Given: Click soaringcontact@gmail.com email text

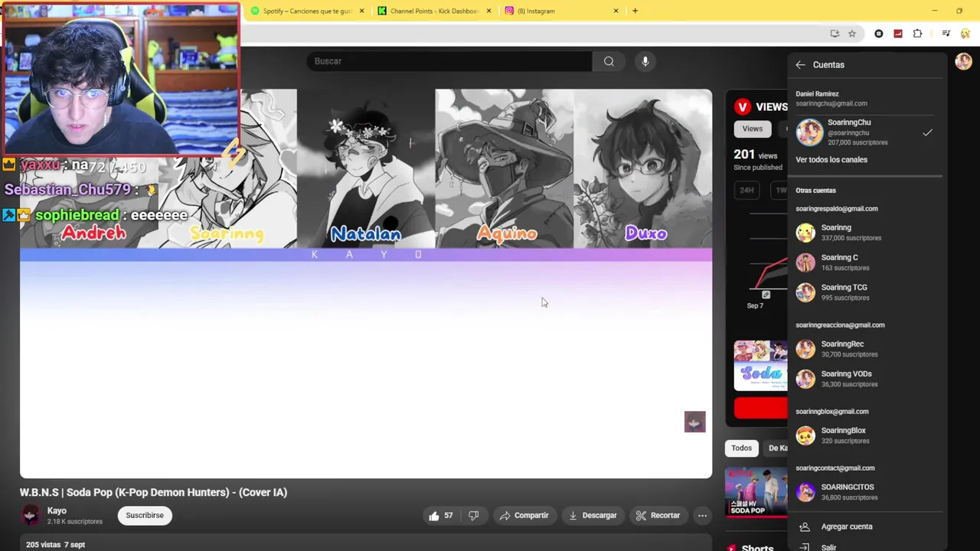Looking at the screenshot, I should coord(835,468).
